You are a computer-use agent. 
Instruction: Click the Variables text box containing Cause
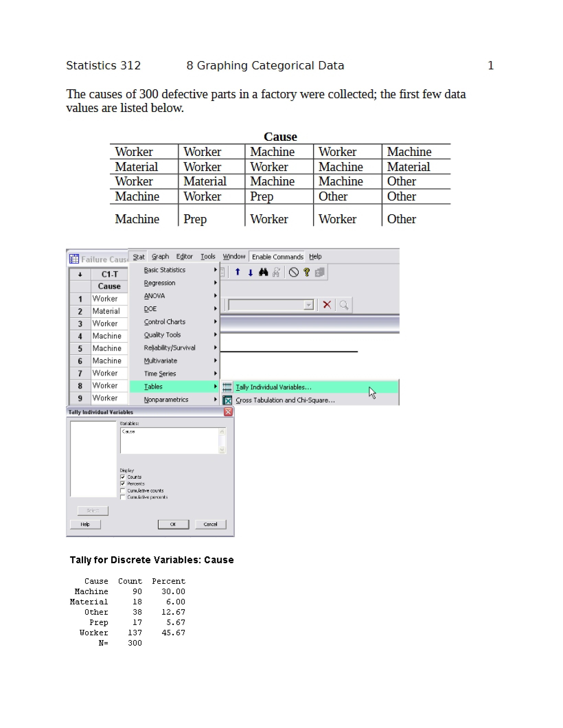click(169, 441)
